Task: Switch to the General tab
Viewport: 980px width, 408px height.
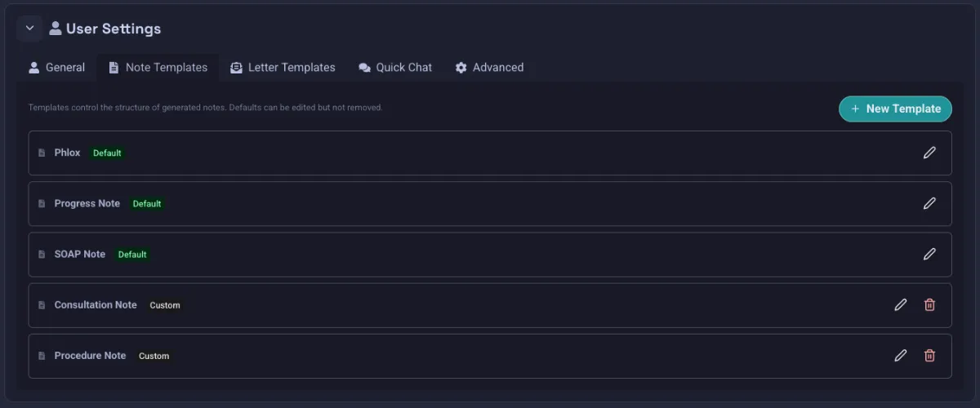Action: pos(56,68)
